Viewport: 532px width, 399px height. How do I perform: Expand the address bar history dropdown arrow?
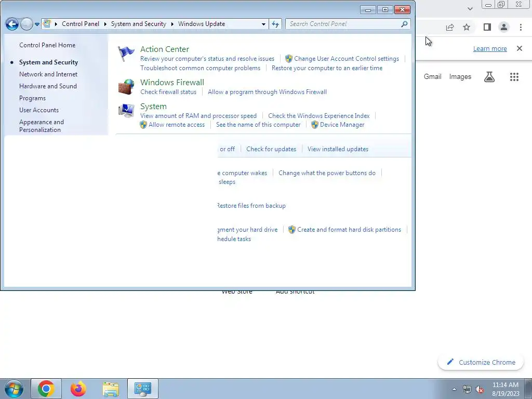coord(263,24)
